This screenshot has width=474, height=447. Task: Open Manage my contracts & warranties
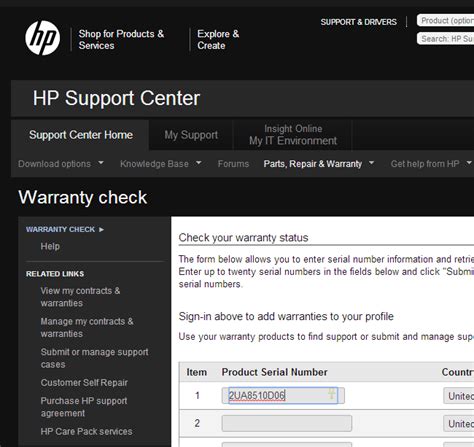click(x=87, y=327)
